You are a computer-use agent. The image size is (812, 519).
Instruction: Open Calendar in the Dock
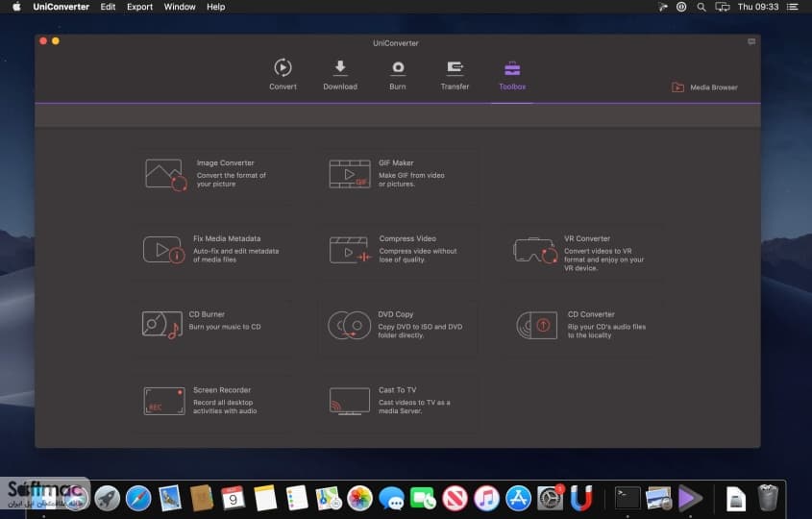coord(234,499)
